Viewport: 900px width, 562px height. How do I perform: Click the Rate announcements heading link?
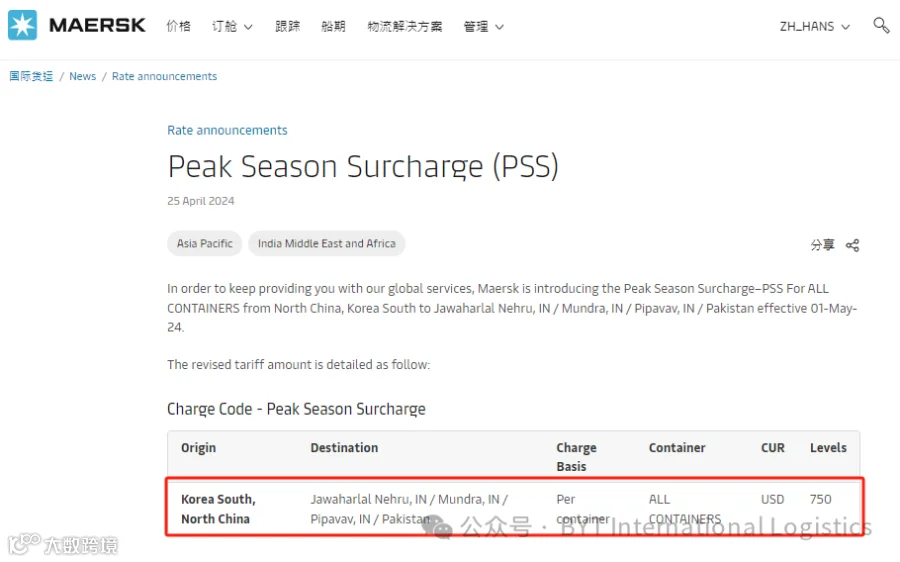227,130
